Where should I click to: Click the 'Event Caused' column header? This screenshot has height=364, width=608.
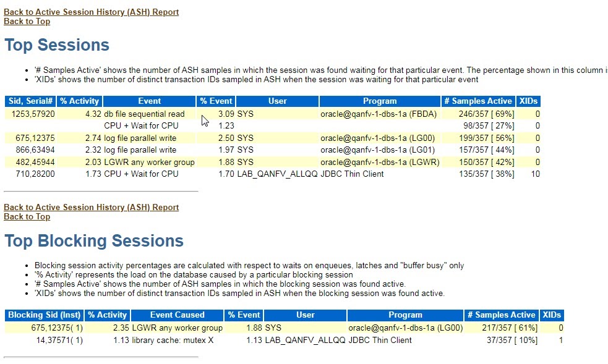179,315
